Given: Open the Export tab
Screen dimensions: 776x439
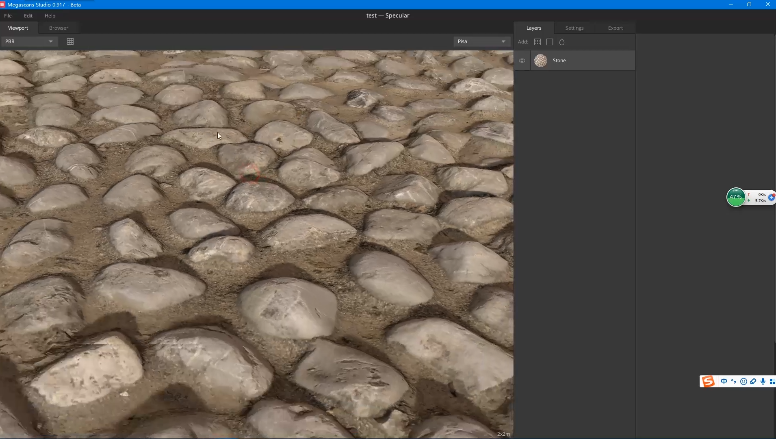Looking at the screenshot, I should pos(615,28).
